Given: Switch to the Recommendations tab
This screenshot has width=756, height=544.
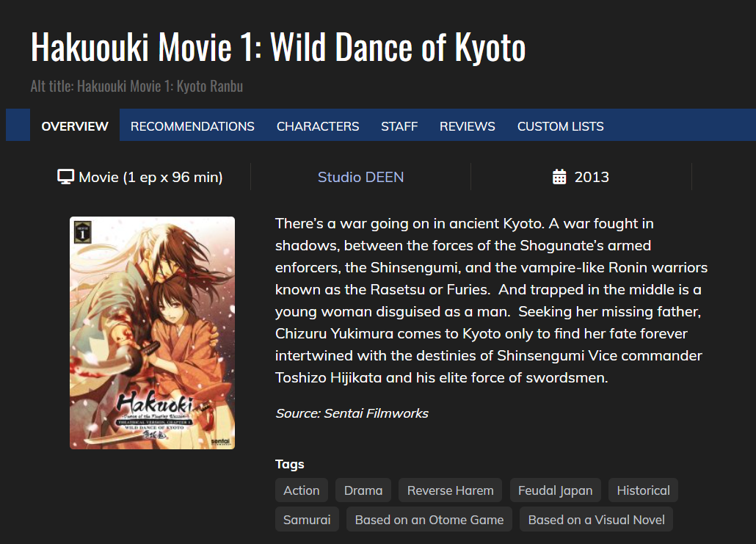Looking at the screenshot, I should pyautogui.click(x=192, y=126).
